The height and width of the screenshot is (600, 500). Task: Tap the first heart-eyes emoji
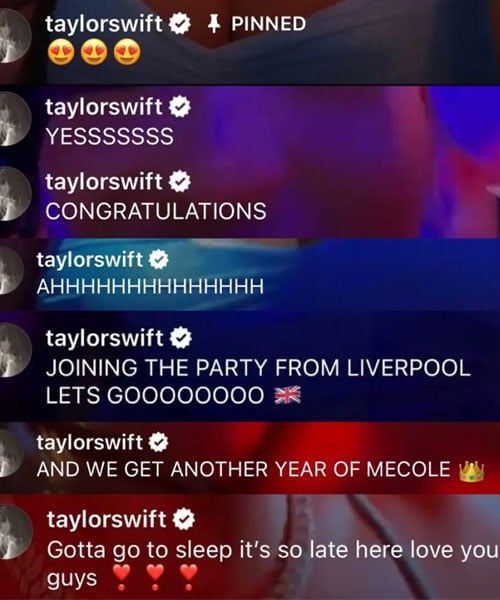tap(60, 53)
